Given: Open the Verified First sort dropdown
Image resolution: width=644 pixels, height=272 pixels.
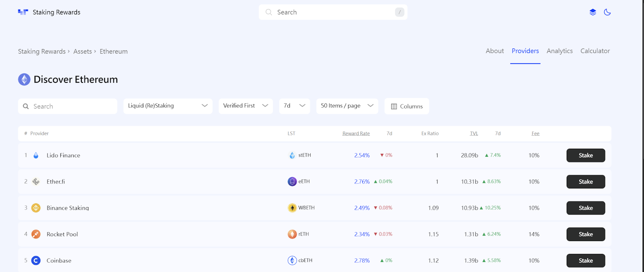Looking at the screenshot, I should tap(246, 106).
